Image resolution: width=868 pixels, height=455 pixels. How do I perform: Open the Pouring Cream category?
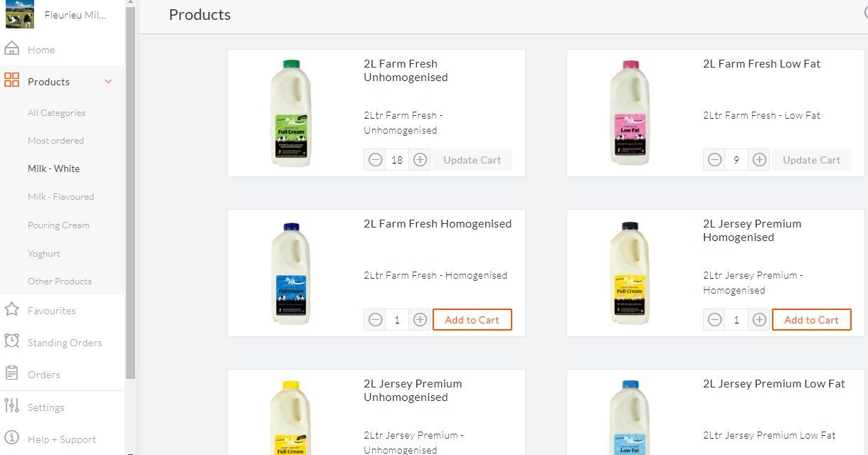click(58, 225)
